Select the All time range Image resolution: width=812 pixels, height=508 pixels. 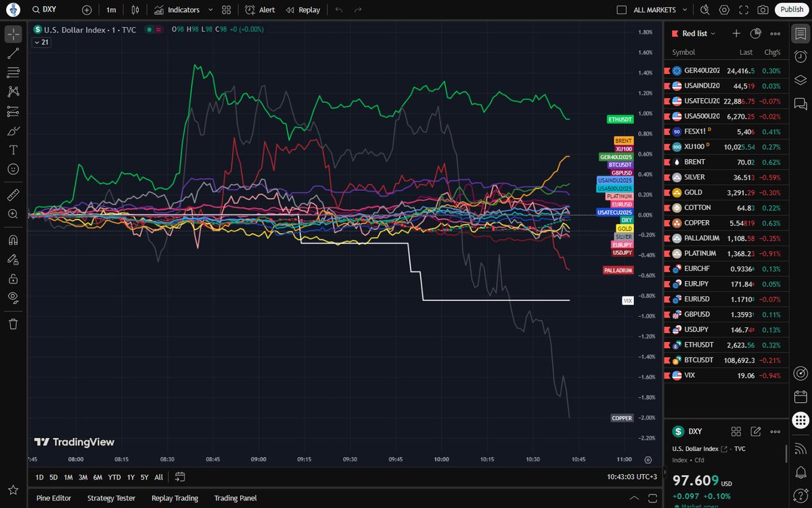pyautogui.click(x=158, y=477)
